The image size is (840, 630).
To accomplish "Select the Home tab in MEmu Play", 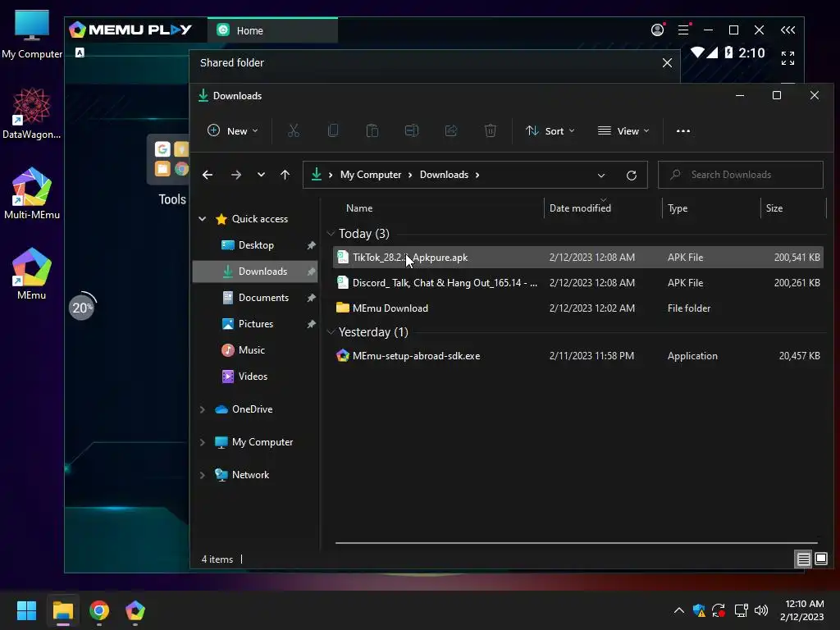I will click(272, 30).
